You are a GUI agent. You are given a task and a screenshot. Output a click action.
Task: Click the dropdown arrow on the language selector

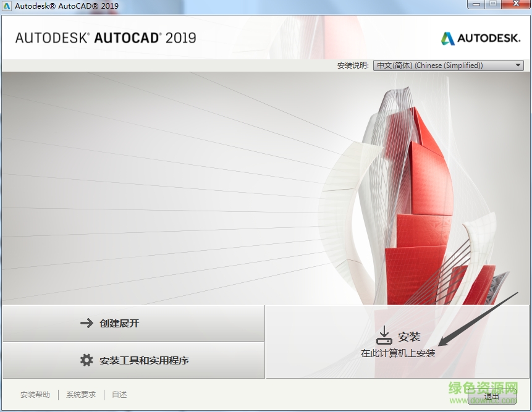[518, 65]
